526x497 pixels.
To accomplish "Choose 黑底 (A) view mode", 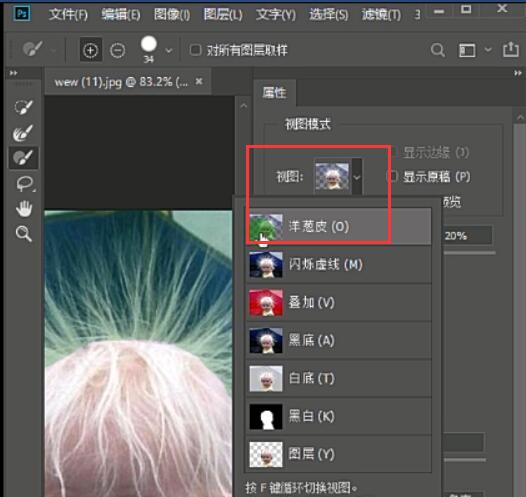I will (x=339, y=340).
